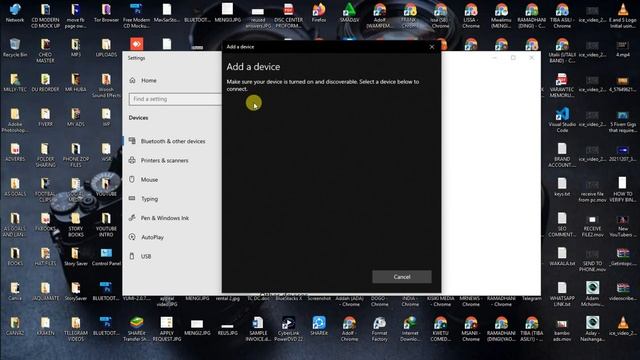This screenshot has height=360, width=640.
Task: Go to Settings Home
Action: point(149,80)
